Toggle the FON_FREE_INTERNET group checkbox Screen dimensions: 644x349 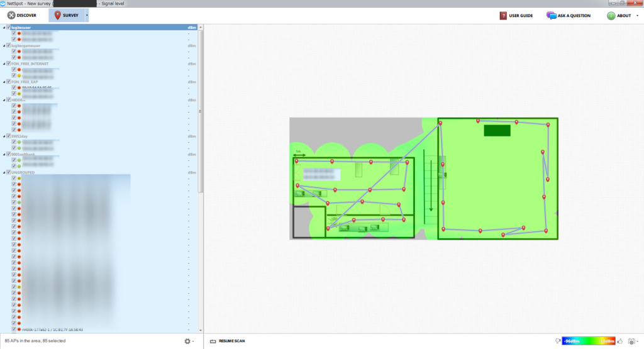click(x=8, y=64)
